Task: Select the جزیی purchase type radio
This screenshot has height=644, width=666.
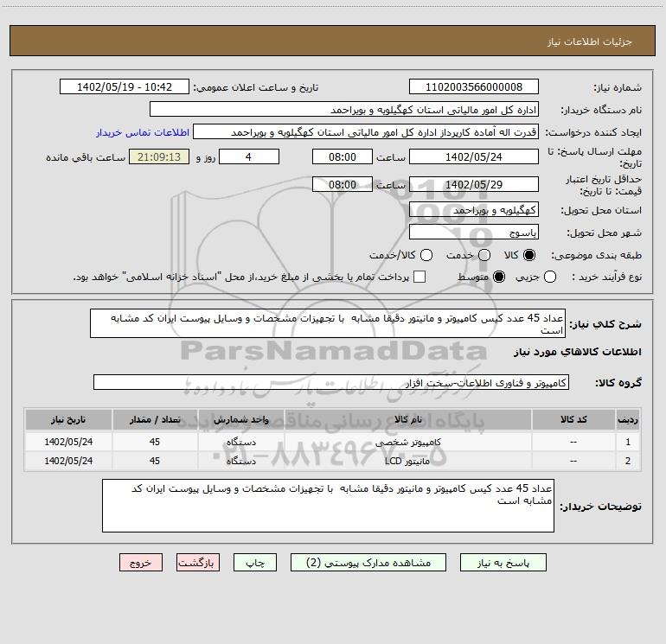Action: (550, 277)
